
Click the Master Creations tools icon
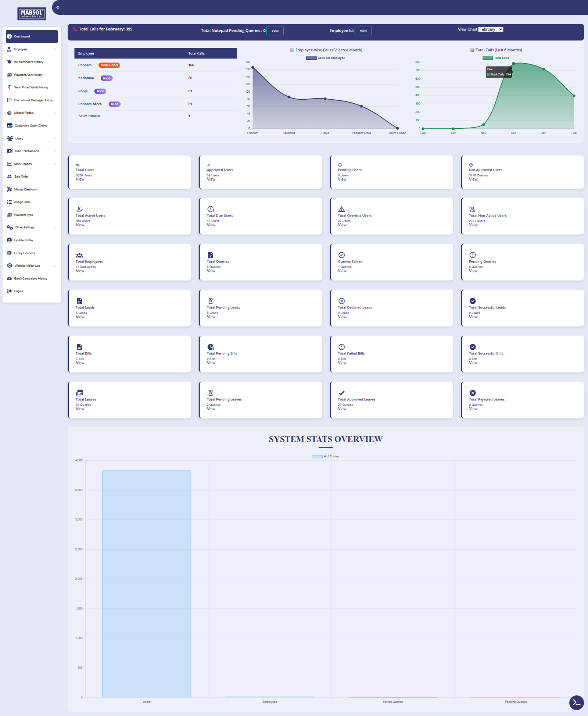click(10, 189)
